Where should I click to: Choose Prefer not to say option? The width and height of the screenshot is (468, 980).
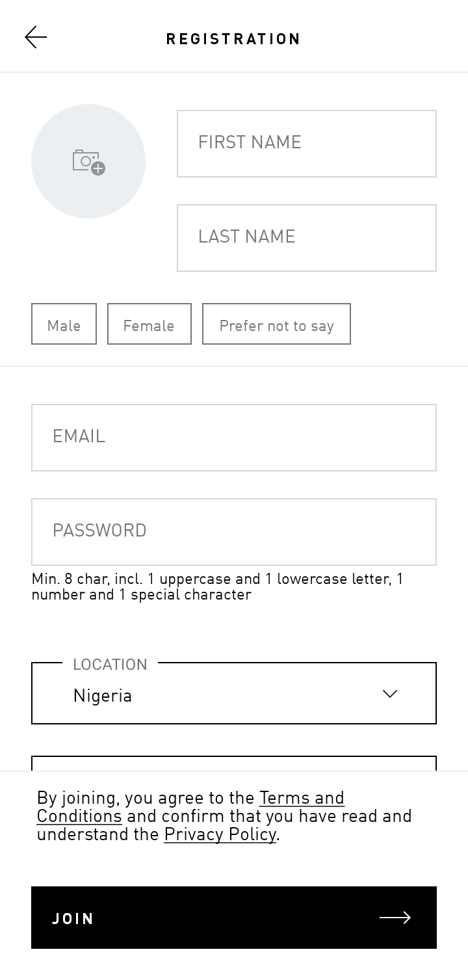click(x=276, y=324)
